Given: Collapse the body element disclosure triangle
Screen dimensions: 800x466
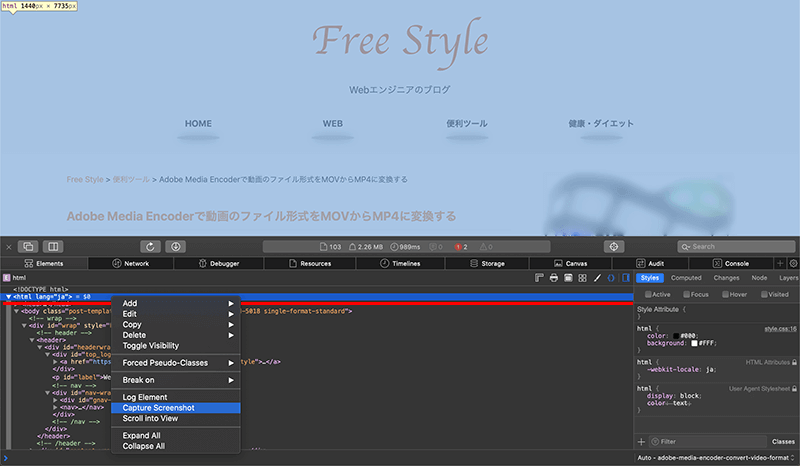Looking at the screenshot, I should click(x=16, y=311).
